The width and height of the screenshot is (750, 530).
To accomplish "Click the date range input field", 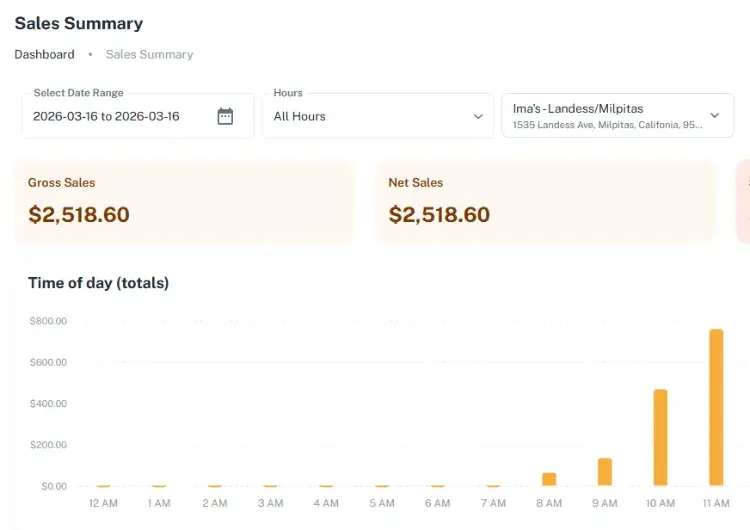I will tap(138, 116).
